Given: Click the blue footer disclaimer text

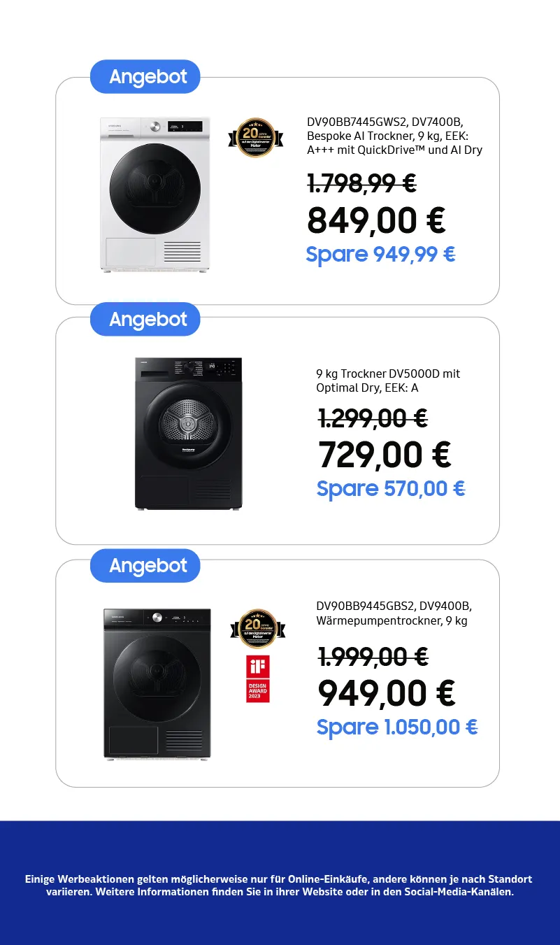Looking at the screenshot, I should click(x=280, y=886).
